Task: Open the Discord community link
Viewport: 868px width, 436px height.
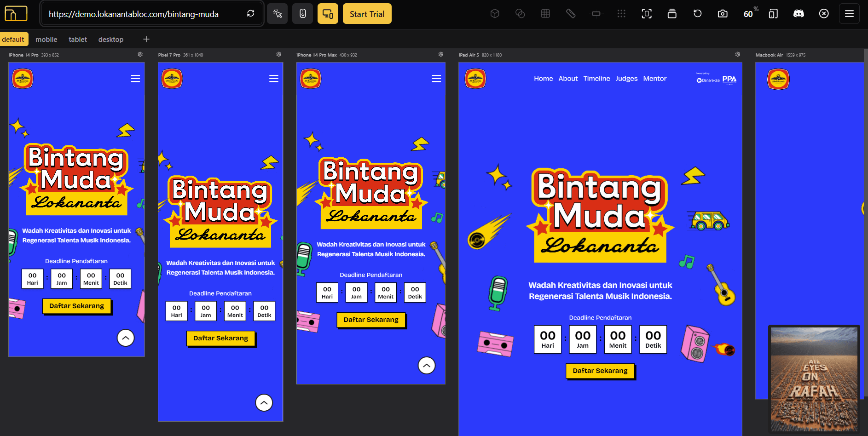Action: click(x=799, y=14)
